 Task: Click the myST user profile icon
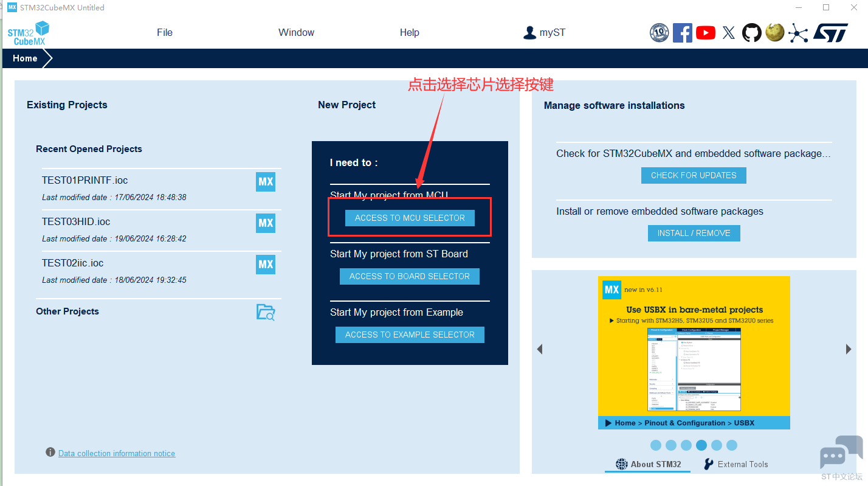[x=529, y=33]
